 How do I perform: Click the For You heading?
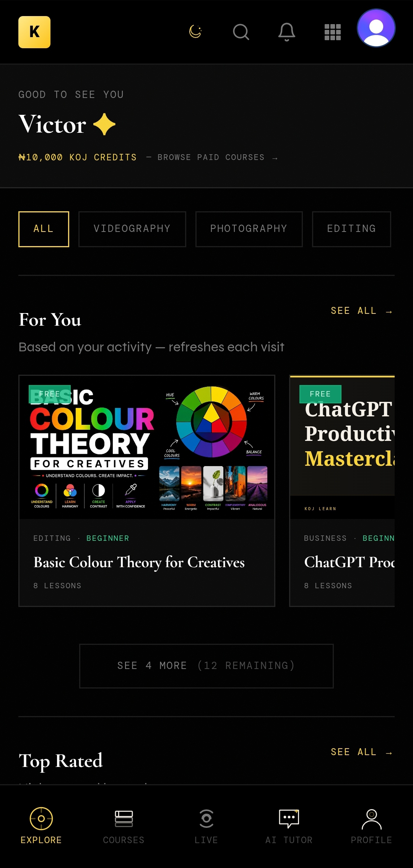pos(50,320)
